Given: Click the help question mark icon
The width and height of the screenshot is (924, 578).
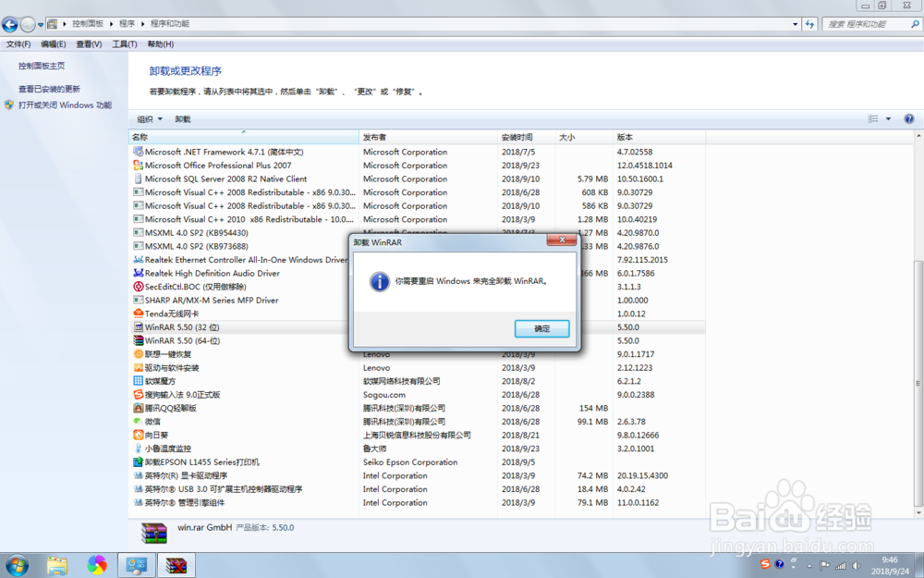Looking at the screenshot, I should [908, 118].
